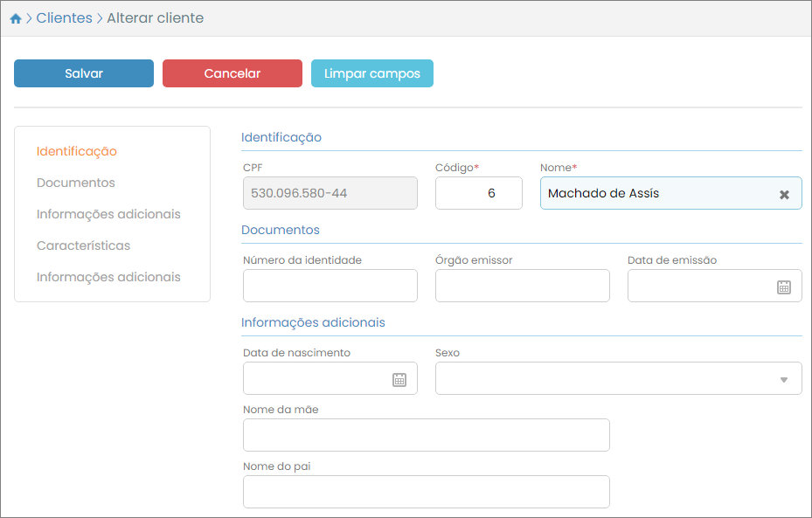Focus the Código input field

(478, 193)
